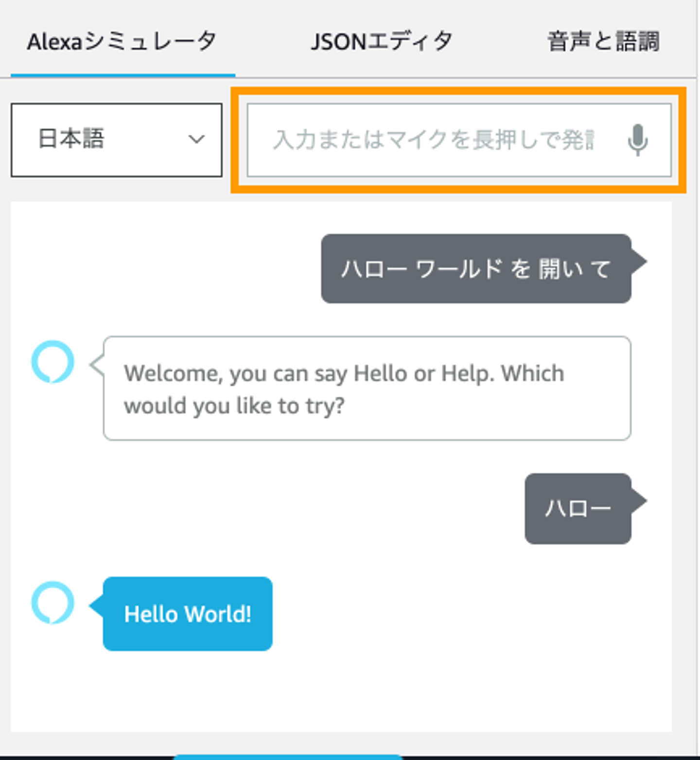
Task: Click the microphone icon in the input box
Action: coord(638,140)
